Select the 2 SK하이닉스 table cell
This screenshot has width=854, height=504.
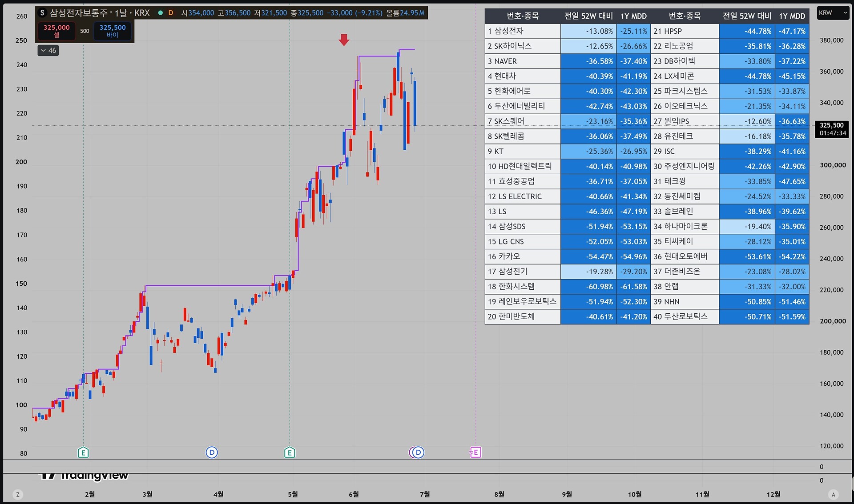click(523, 46)
